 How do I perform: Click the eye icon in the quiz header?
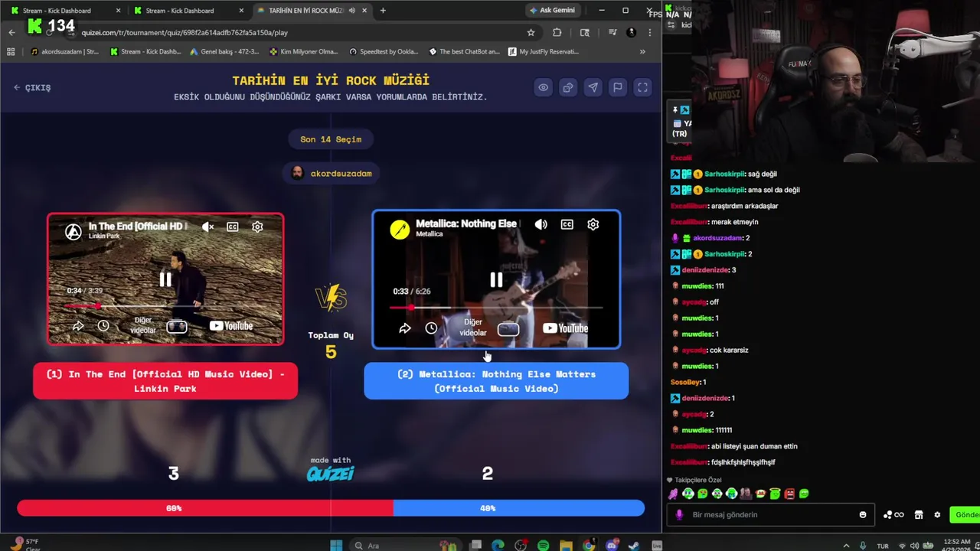[x=543, y=87]
